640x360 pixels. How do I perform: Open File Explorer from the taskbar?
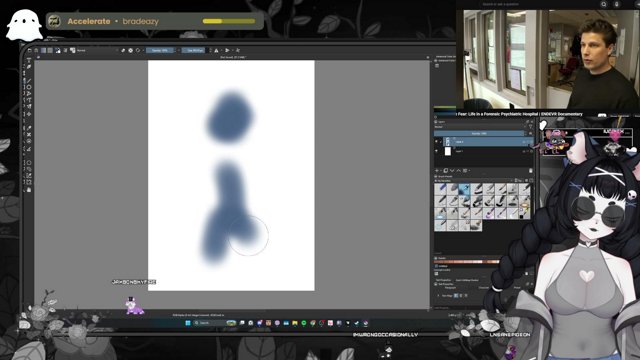[x=295, y=322]
